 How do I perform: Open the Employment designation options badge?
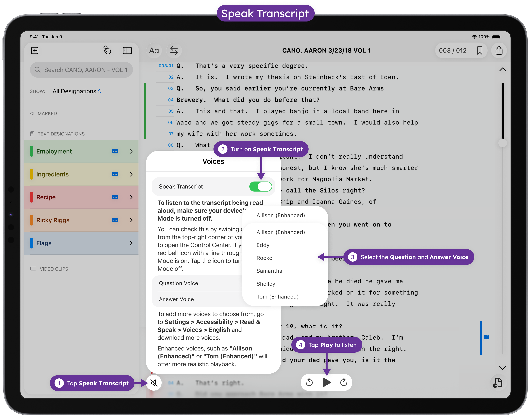(x=115, y=151)
